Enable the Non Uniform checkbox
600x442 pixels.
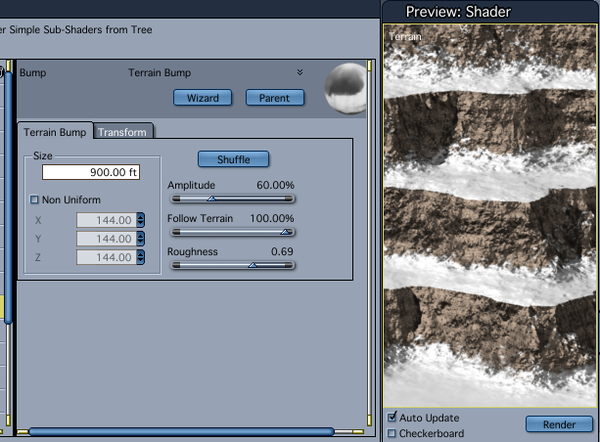point(34,200)
